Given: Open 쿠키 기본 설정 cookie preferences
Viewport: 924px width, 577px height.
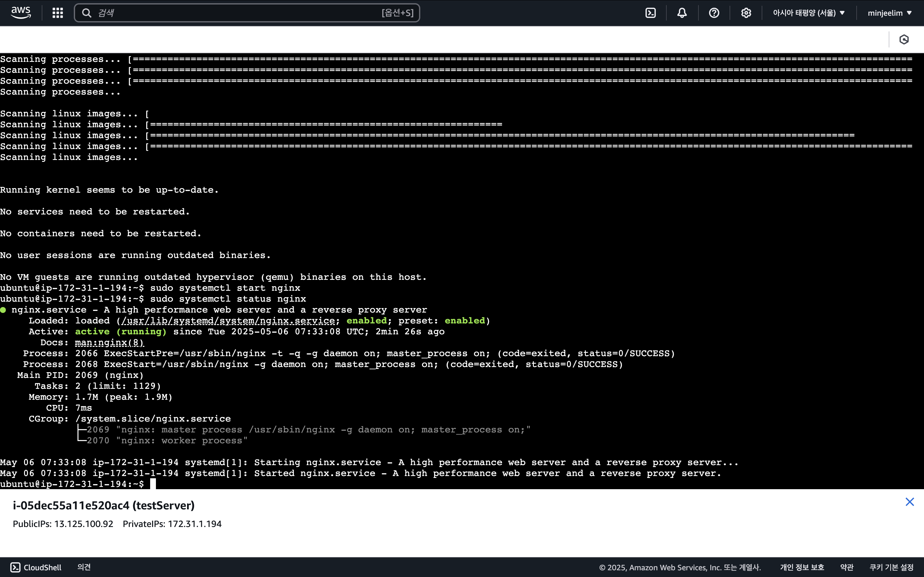Looking at the screenshot, I should [x=891, y=567].
